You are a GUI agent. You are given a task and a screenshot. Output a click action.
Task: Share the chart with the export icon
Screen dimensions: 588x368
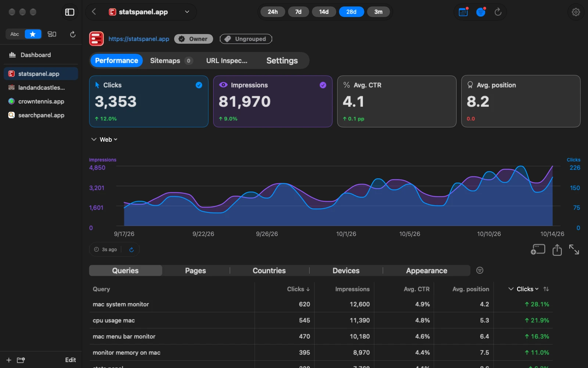pos(557,250)
